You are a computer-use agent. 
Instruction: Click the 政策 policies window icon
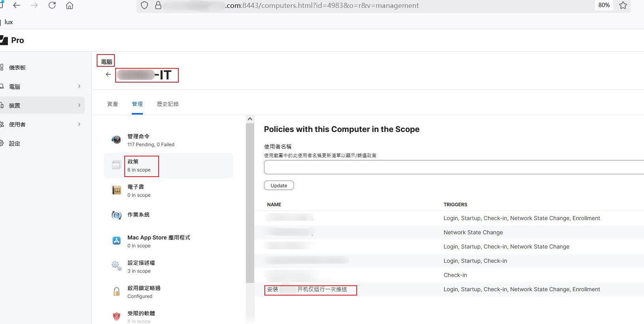[x=116, y=165]
